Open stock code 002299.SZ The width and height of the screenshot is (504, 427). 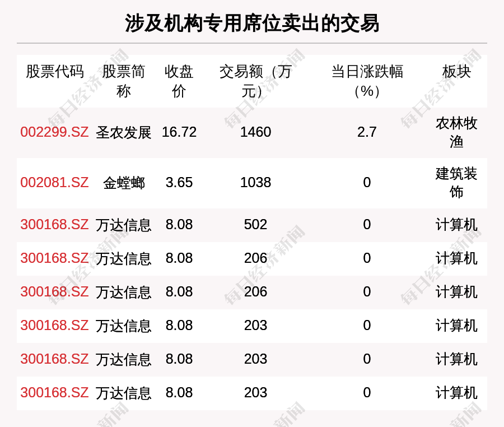(x=54, y=132)
